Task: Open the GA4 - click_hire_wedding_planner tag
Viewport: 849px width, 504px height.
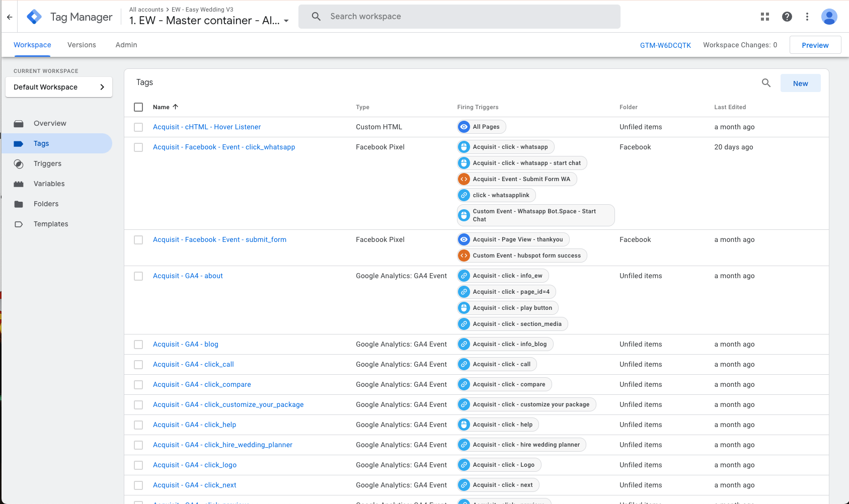Action: [222, 445]
